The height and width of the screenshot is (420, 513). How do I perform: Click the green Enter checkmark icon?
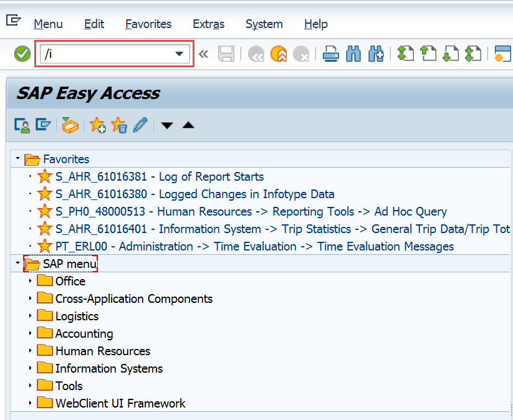tap(22, 54)
